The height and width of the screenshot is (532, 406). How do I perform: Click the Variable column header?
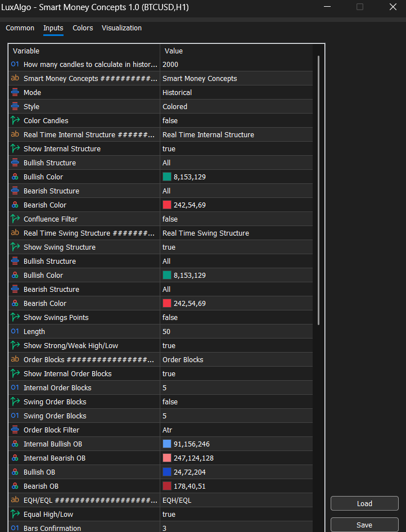(x=84, y=51)
